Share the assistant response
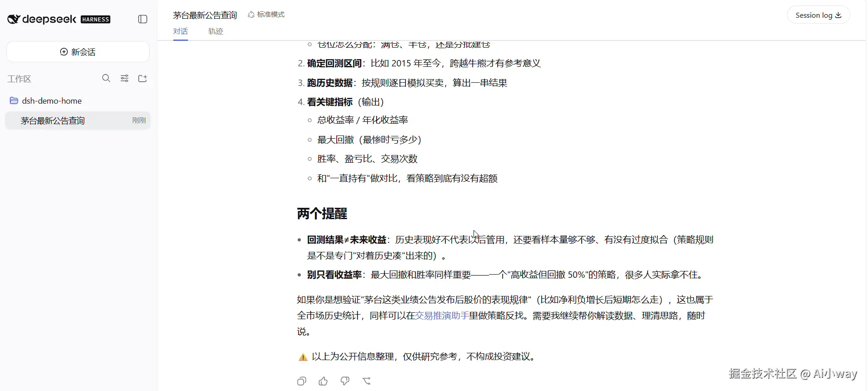 coord(367,381)
